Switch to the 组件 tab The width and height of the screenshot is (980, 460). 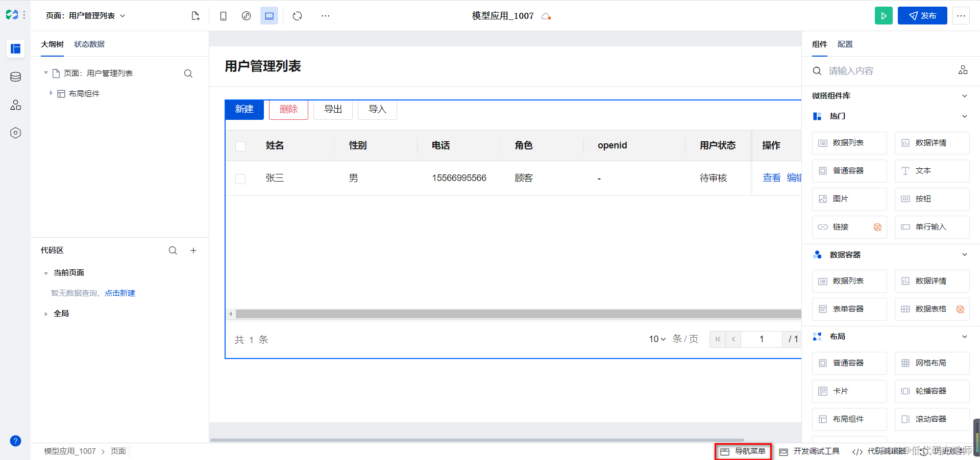tap(820, 44)
